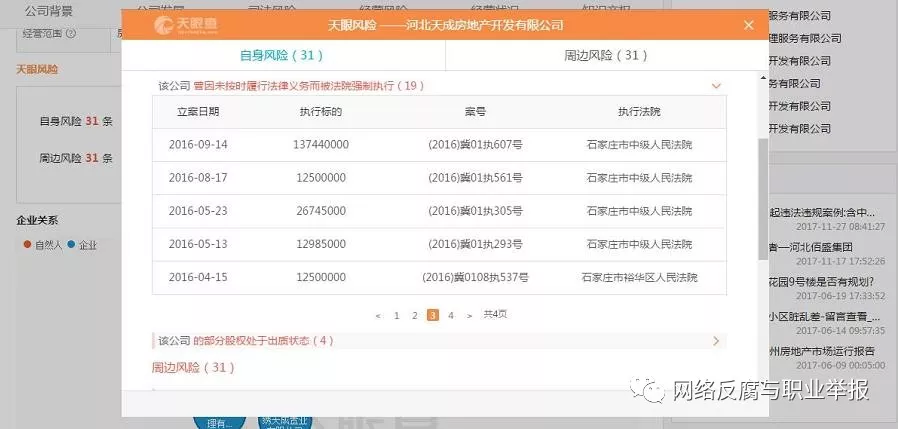Open news item 河北佰盛集团

click(x=811, y=248)
